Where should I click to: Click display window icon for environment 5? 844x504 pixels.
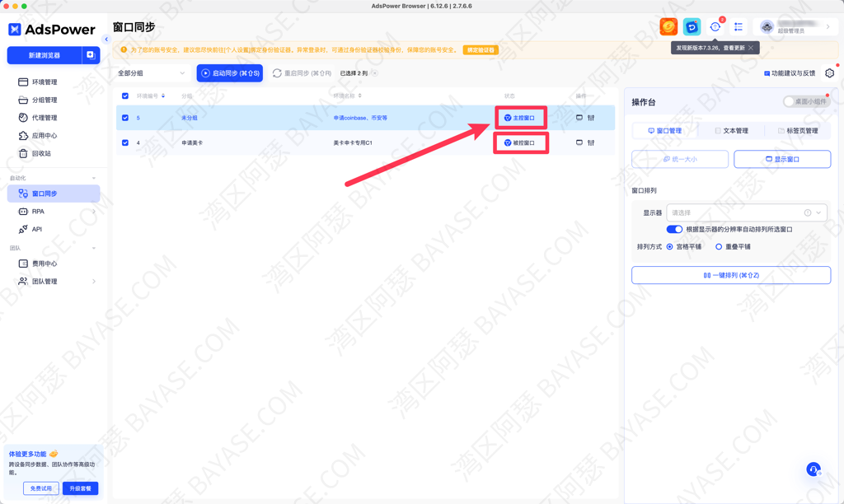(x=579, y=118)
